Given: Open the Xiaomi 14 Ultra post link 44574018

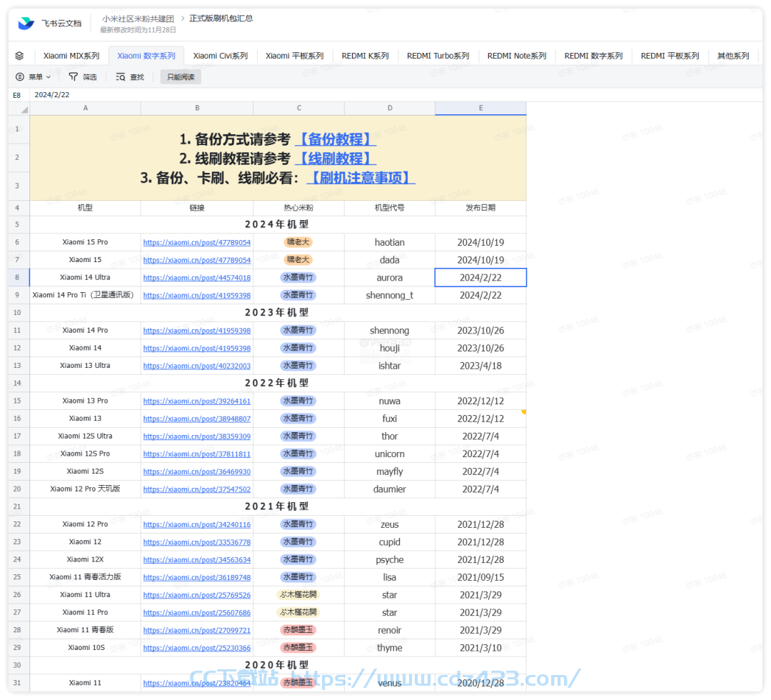Looking at the screenshot, I should pos(197,278).
